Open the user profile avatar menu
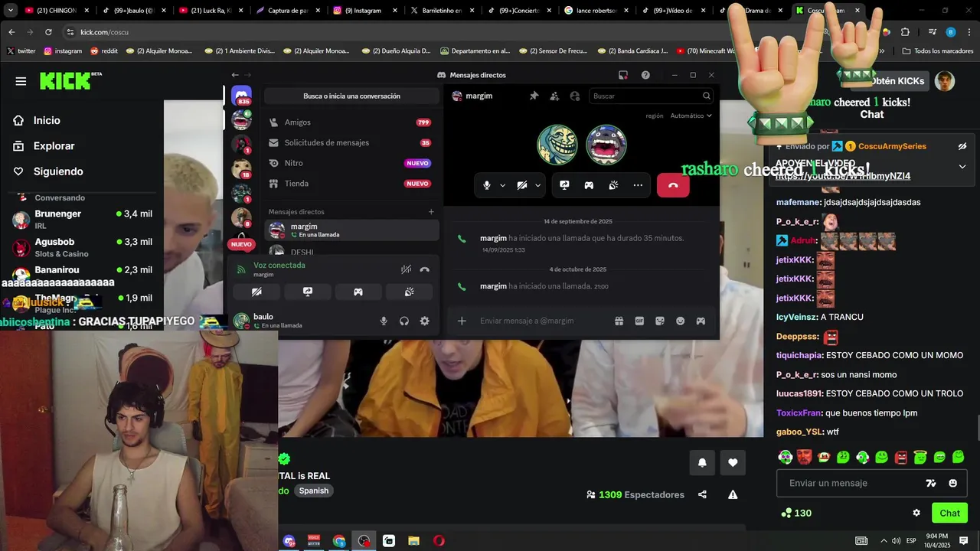980x551 pixels. pos(945,81)
